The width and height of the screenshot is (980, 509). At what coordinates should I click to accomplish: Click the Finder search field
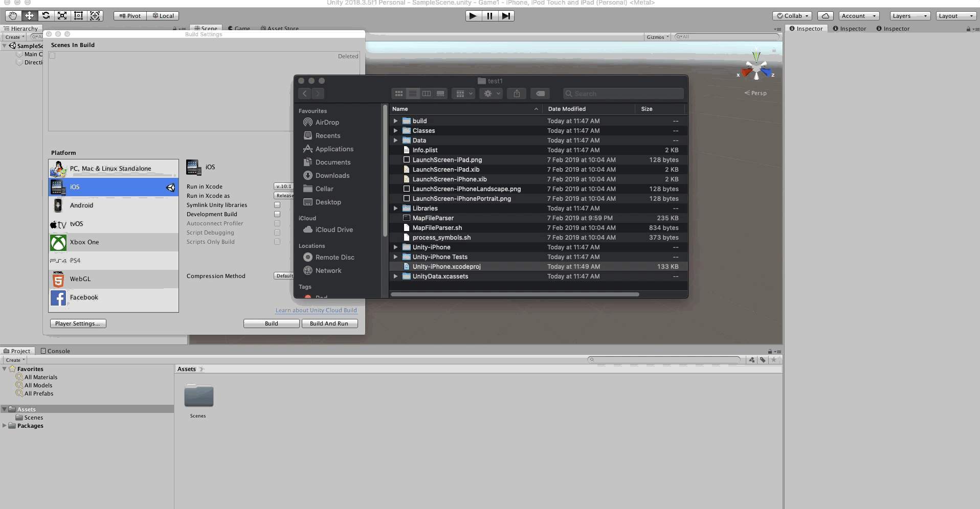(623, 94)
